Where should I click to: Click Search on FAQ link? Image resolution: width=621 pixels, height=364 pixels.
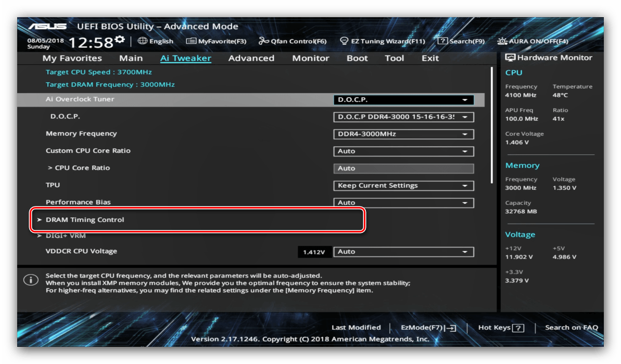click(571, 328)
